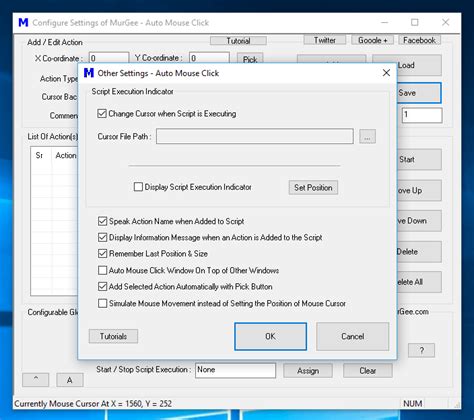Enable Display Script Execution Indicator checkbox
Screen dimensions: 474x420
click(x=138, y=187)
